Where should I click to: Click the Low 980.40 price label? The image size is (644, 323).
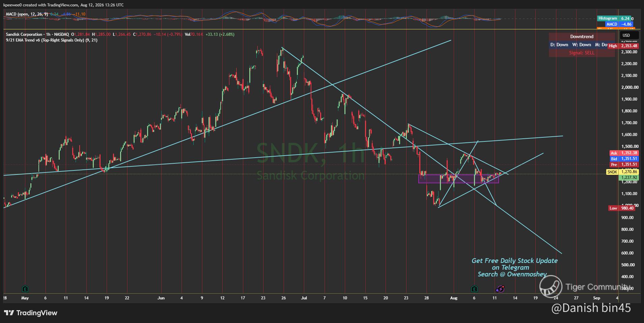coord(621,208)
